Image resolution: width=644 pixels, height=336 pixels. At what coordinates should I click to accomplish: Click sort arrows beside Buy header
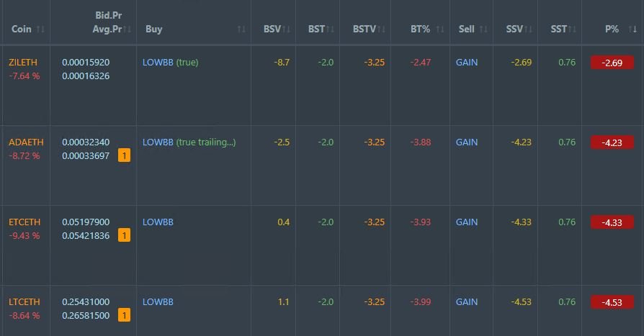241,29
